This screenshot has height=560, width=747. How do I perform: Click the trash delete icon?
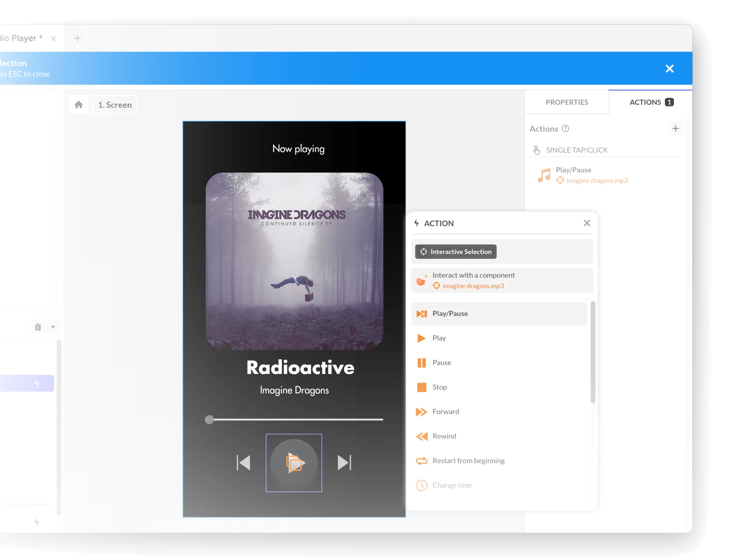(x=38, y=327)
